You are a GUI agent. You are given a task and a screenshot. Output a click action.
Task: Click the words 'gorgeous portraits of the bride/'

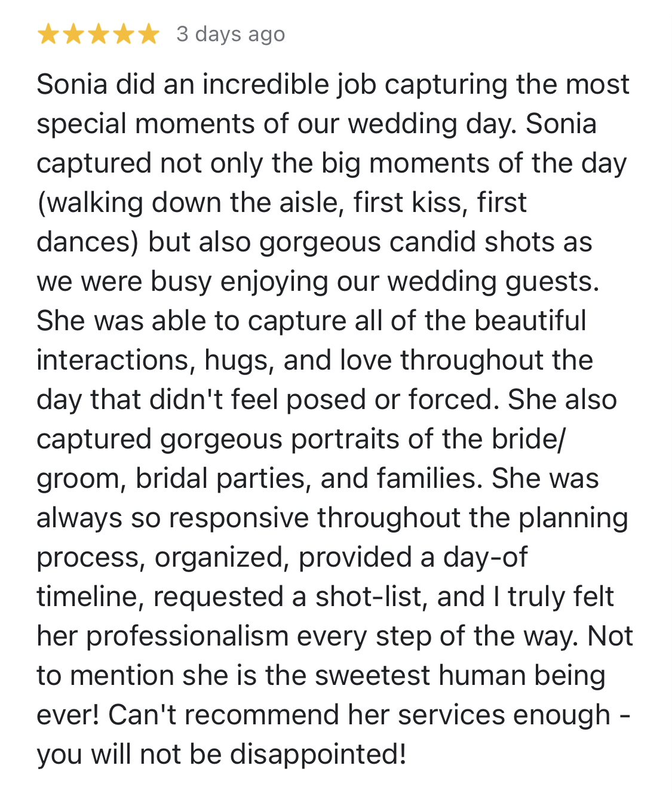point(362,439)
